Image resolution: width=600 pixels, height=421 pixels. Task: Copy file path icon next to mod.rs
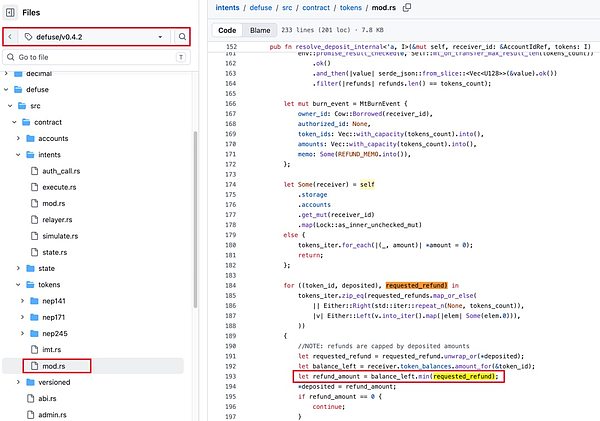[x=407, y=7]
